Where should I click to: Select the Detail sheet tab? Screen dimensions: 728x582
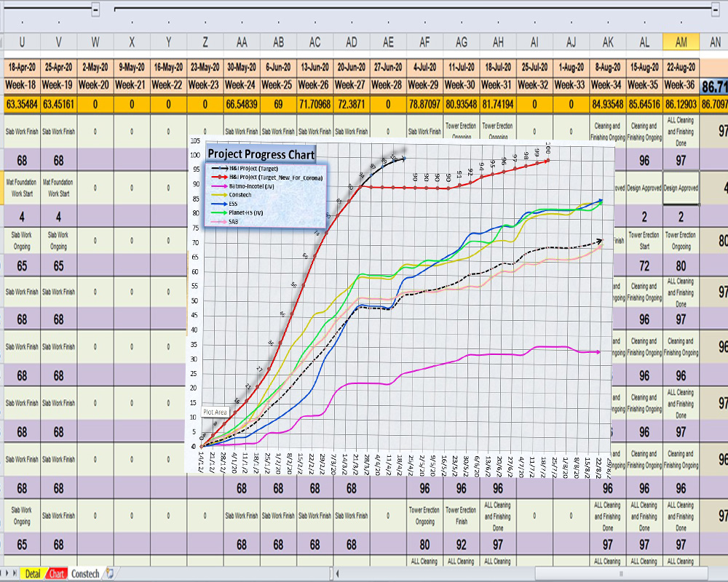[x=33, y=573]
